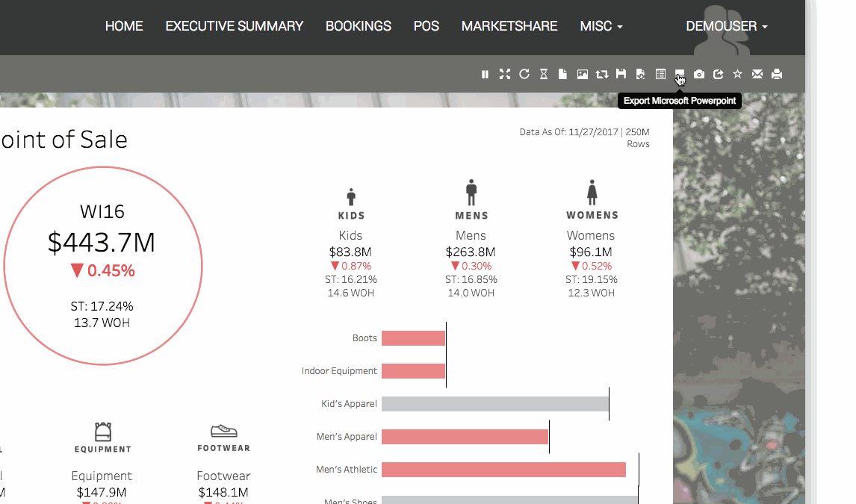Click the list table sheet icon
This screenshot has height=504, width=856.
pyautogui.click(x=660, y=74)
